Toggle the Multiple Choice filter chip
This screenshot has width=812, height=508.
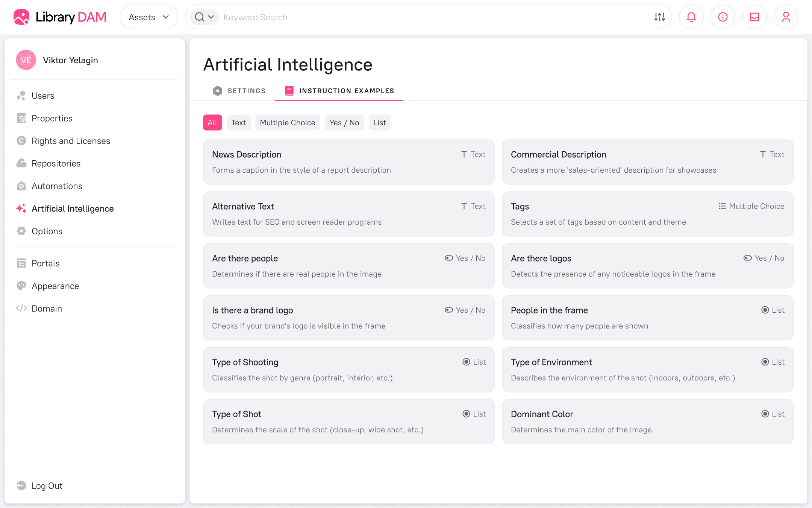point(287,123)
